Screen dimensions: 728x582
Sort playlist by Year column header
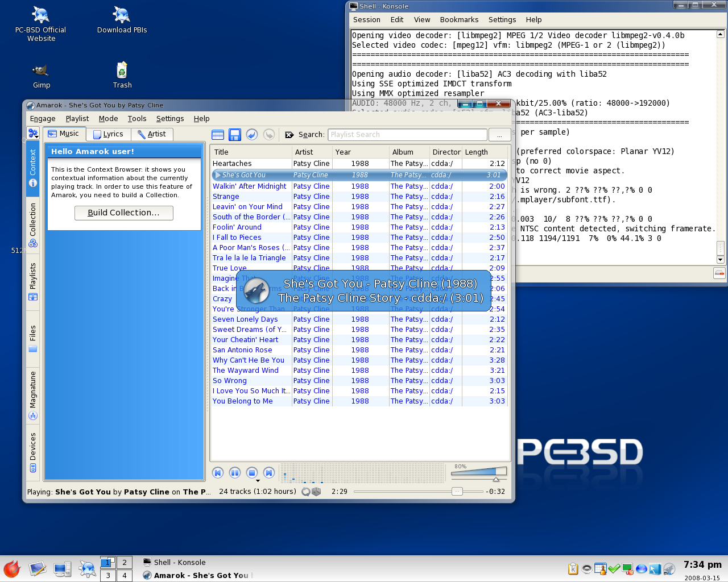tap(360, 152)
